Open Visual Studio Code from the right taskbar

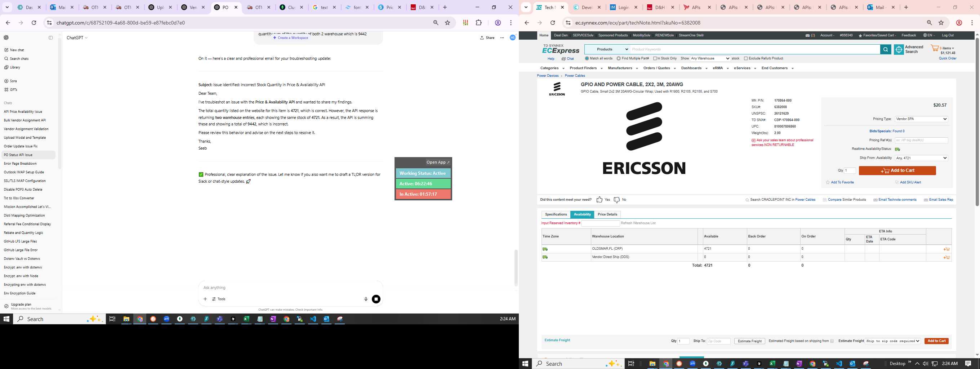[839, 364]
